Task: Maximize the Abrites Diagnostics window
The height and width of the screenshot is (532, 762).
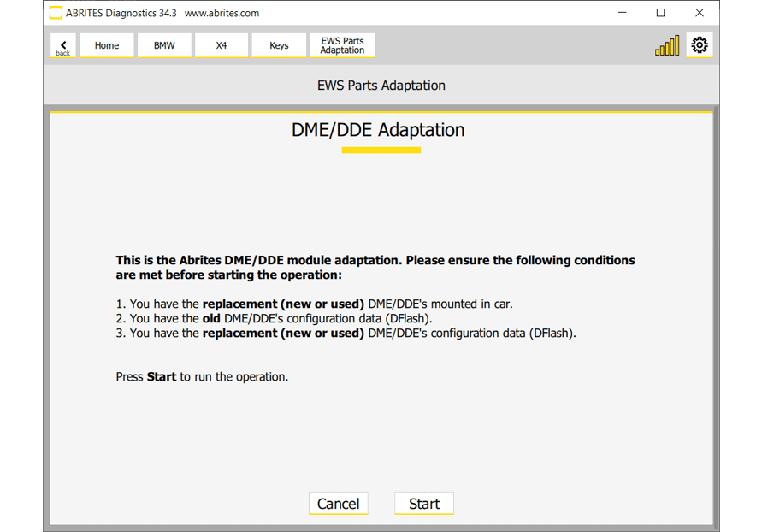Action: pos(660,13)
